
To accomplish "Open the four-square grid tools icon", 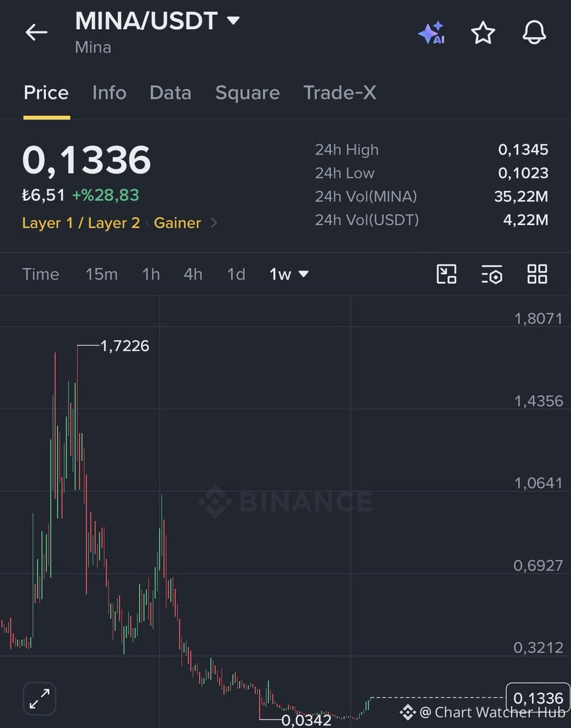I will coord(537,274).
